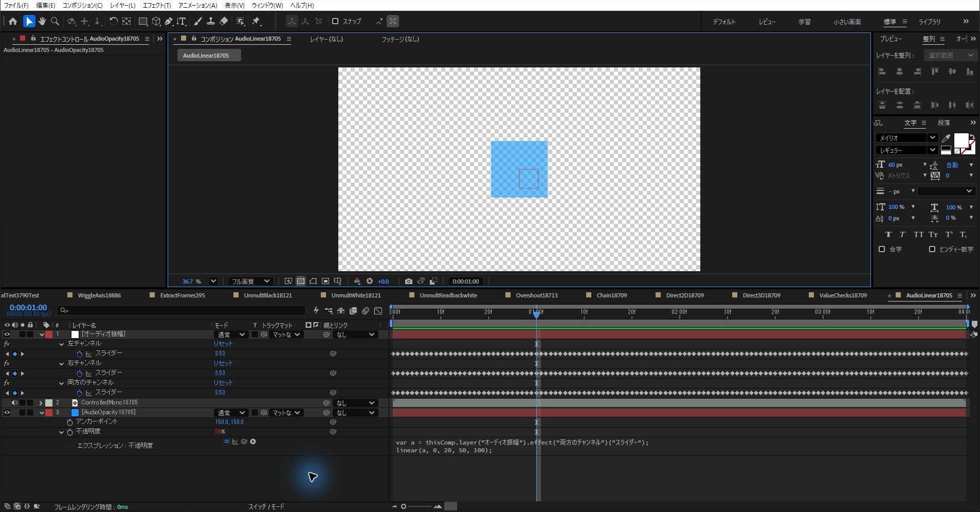This screenshot has width=980, height=512.
Task: Open the エフェクト(T) menu
Action: 157,5
